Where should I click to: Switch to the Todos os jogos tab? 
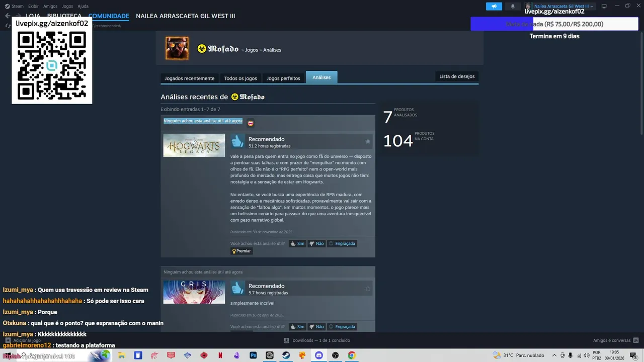pos(240,78)
